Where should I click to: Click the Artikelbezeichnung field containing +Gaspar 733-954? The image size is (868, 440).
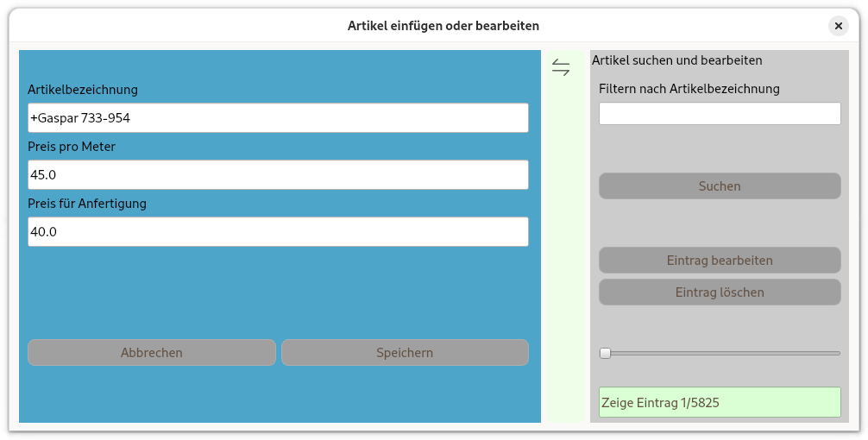(278, 118)
